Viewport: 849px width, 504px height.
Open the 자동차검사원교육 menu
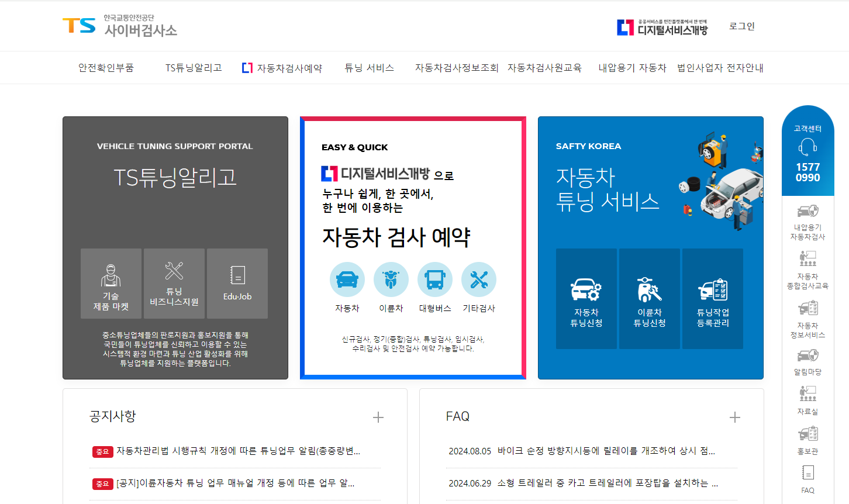click(544, 68)
